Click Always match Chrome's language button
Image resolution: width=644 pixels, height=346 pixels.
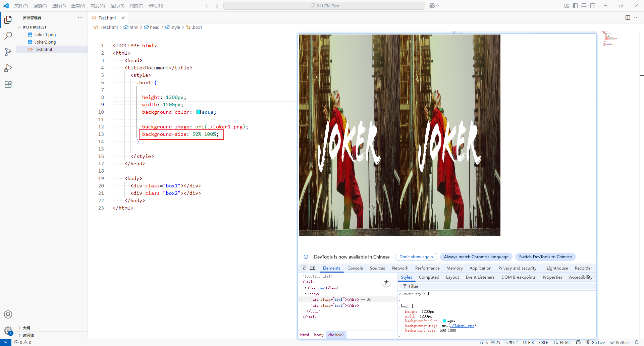tap(476, 257)
